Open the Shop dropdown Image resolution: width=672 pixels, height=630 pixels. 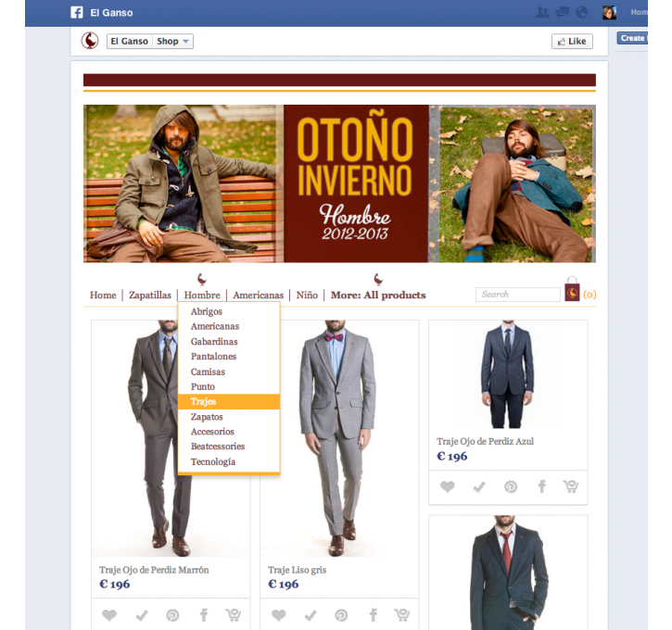tap(172, 41)
